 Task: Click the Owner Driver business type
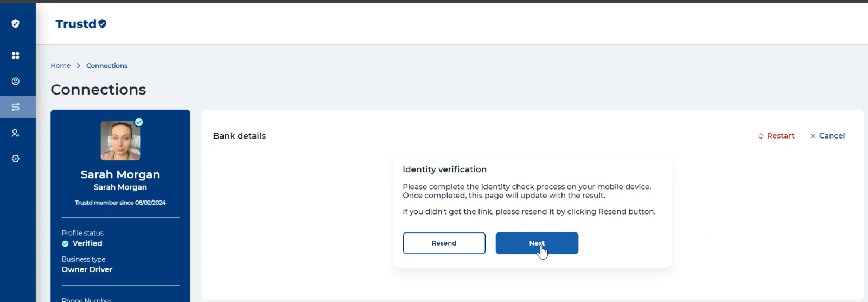[x=87, y=269]
